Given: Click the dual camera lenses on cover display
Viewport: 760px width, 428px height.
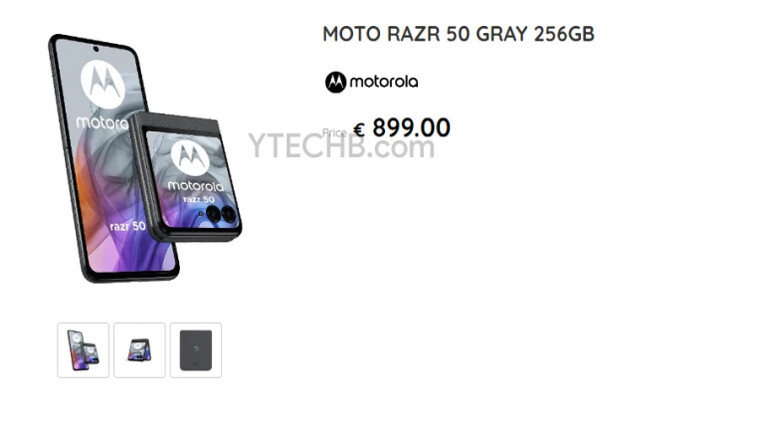Looking at the screenshot, I should [221, 214].
